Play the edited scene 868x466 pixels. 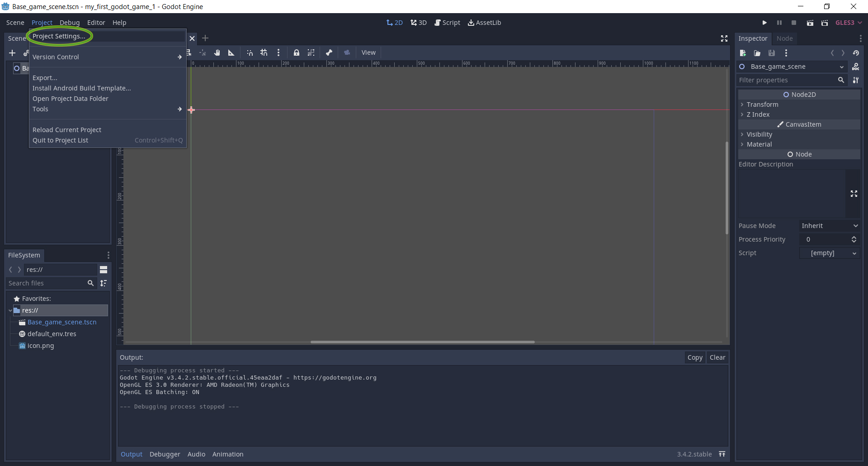pos(810,23)
